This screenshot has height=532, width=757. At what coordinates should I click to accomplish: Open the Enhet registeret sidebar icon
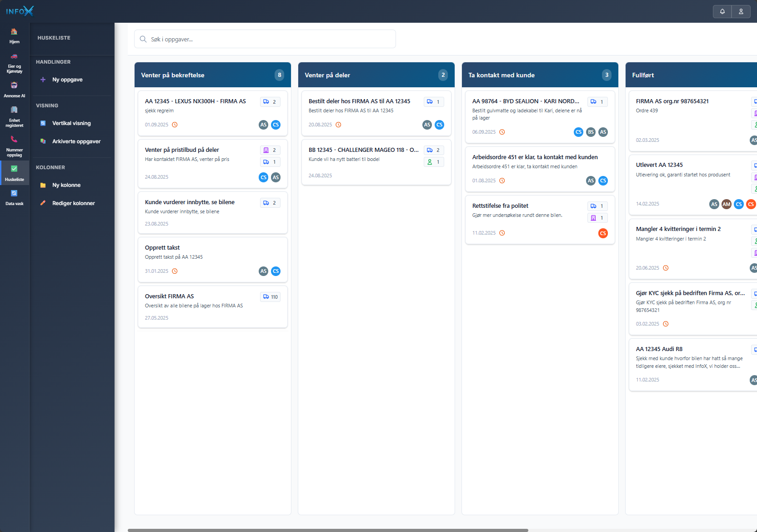(x=14, y=110)
